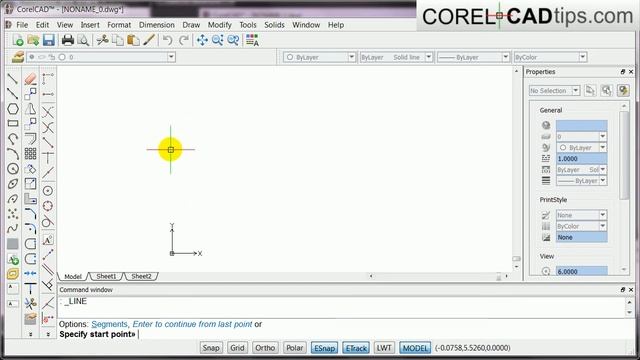This screenshot has height=360, width=640.
Task: Select the Circle draw tool
Action: [13, 169]
